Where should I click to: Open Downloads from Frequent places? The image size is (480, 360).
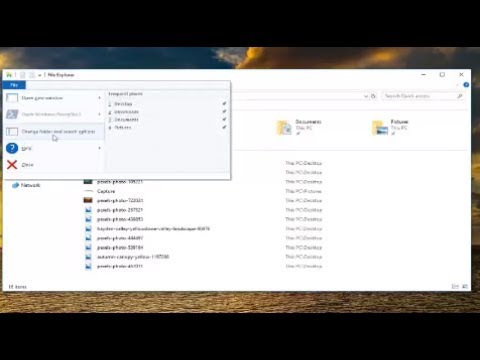tap(126, 112)
